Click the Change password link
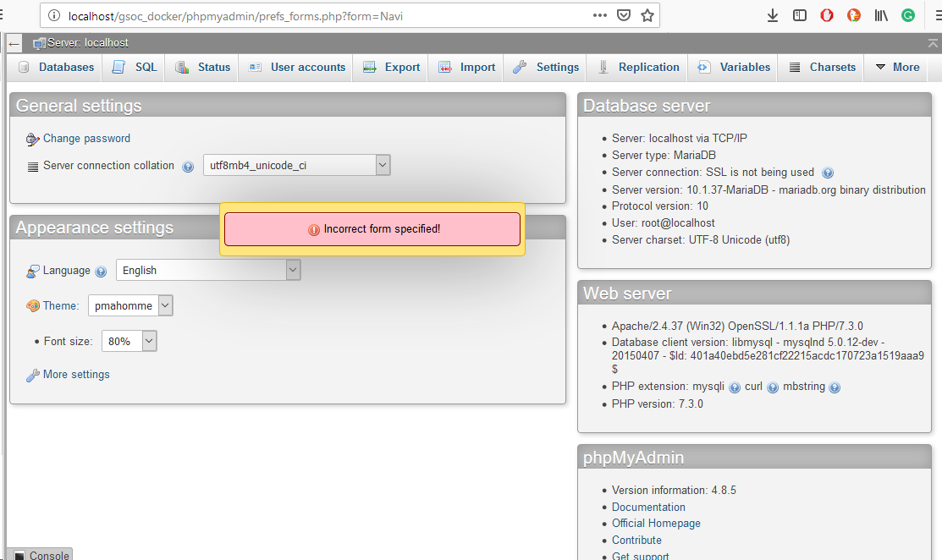The height and width of the screenshot is (560, 942). (85, 138)
